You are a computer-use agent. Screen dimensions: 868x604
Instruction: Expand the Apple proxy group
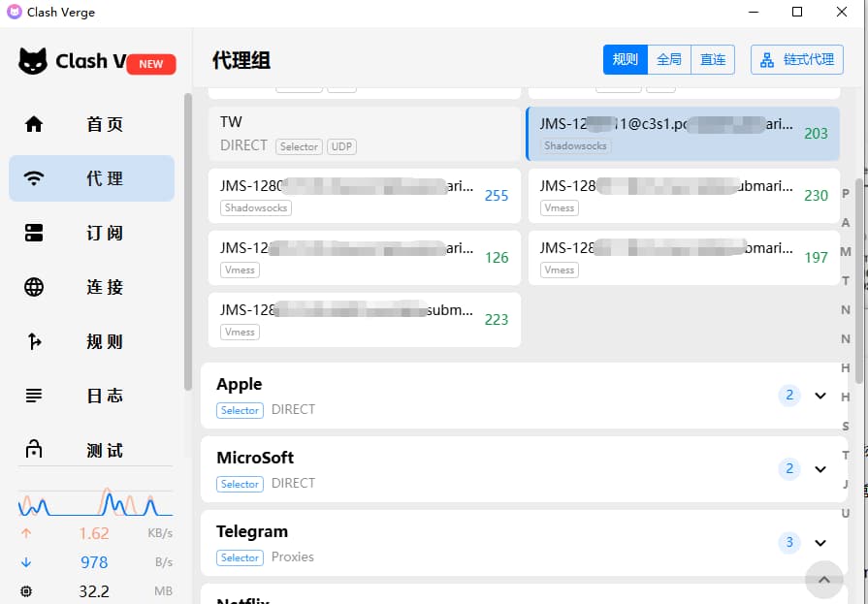point(820,396)
